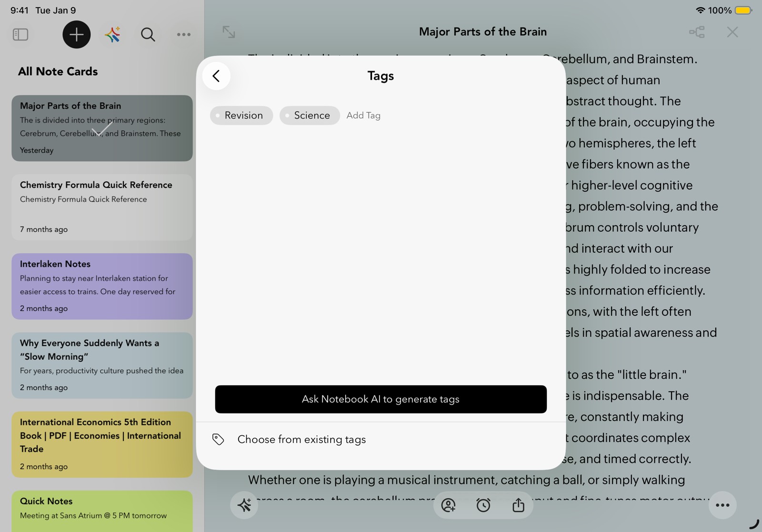Set reminder with alarm clock icon
The height and width of the screenshot is (532, 762).
[483, 505]
